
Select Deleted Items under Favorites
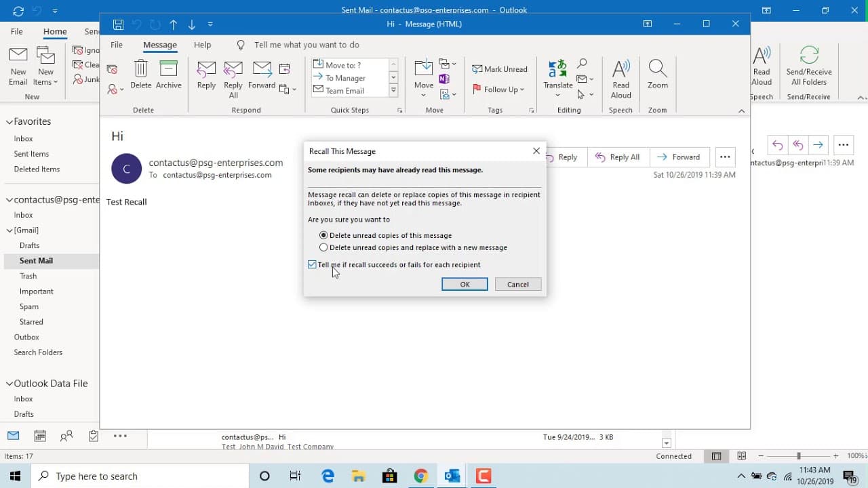[37, 169]
